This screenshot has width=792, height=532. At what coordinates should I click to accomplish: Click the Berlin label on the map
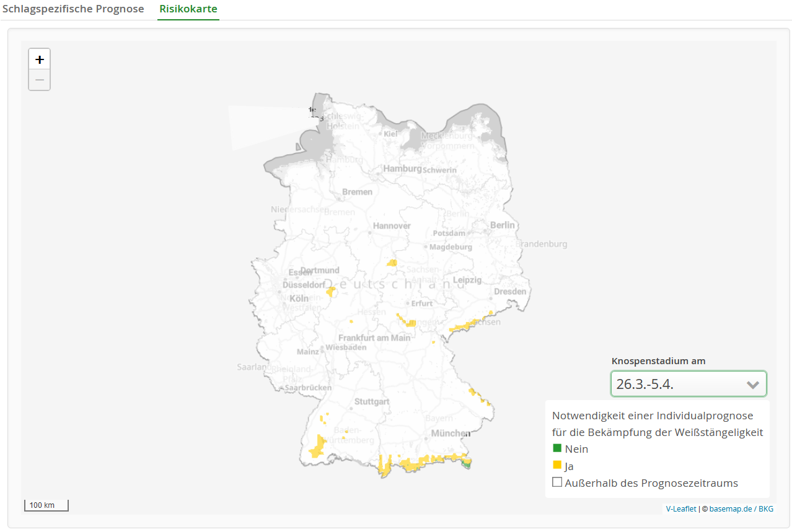pyautogui.click(x=503, y=225)
